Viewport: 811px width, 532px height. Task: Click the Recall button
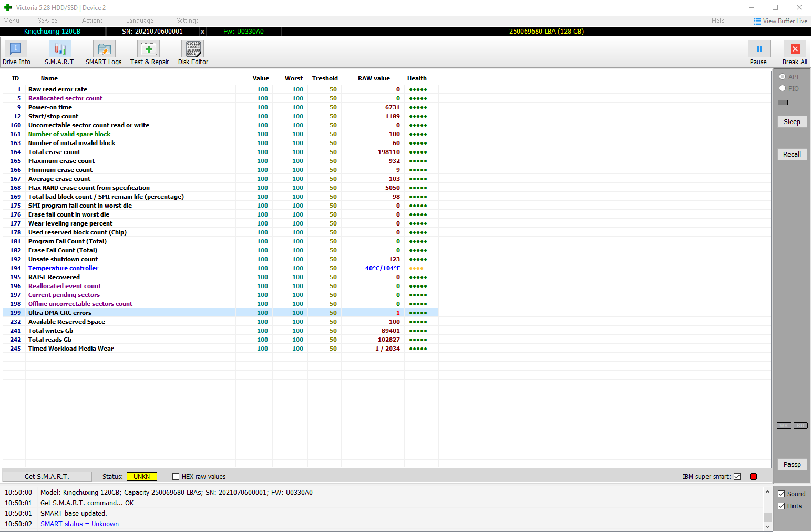(792, 155)
